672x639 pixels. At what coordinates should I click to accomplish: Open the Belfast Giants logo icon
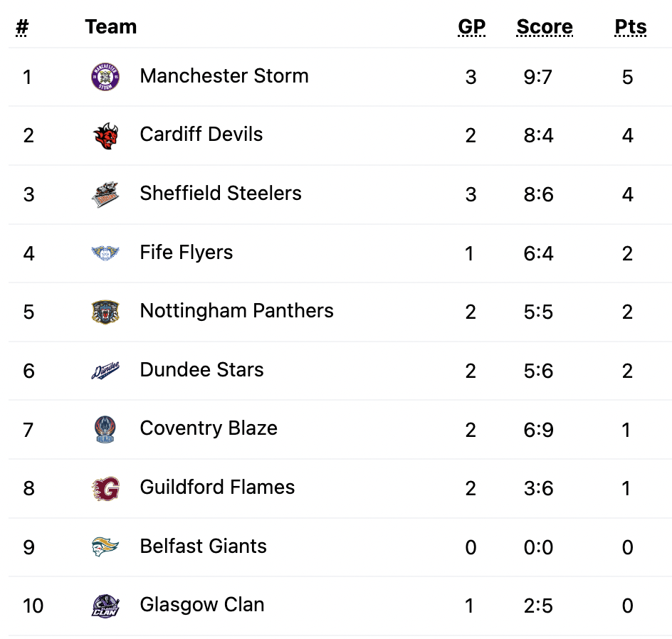tap(105, 547)
